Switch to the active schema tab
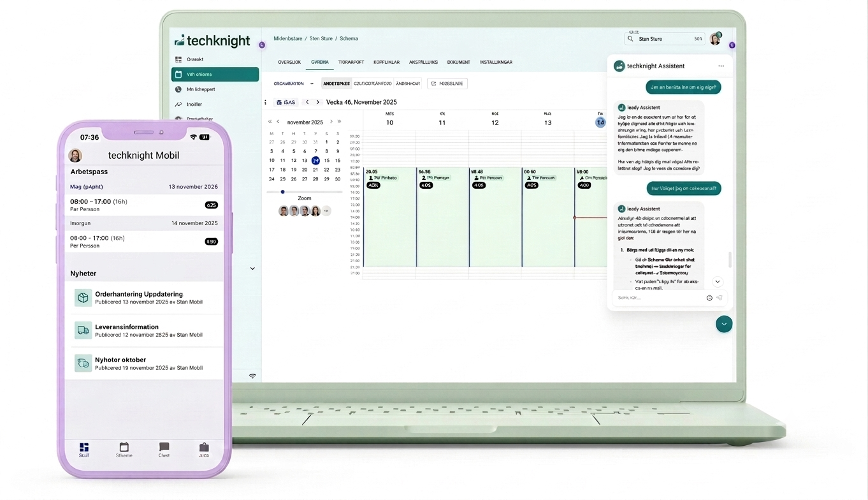This screenshot has width=868, height=500. click(320, 62)
